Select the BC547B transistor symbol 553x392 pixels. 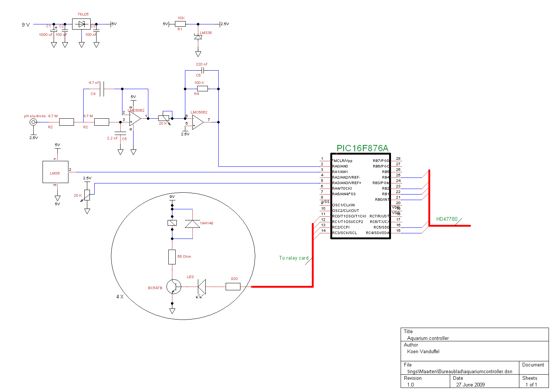tap(173, 287)
